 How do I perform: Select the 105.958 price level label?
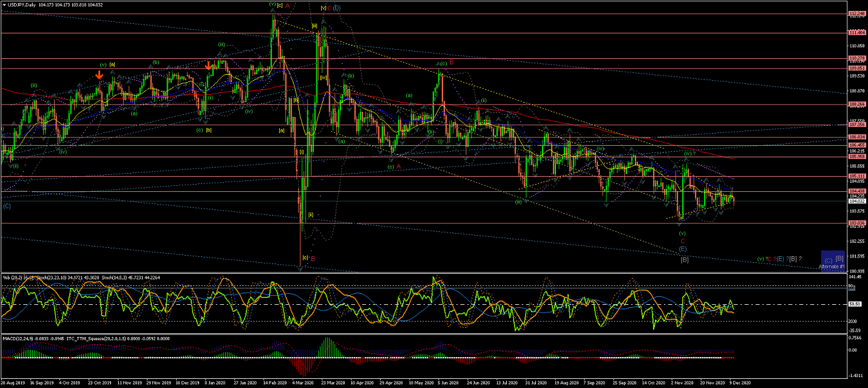[x=856, y=157]
